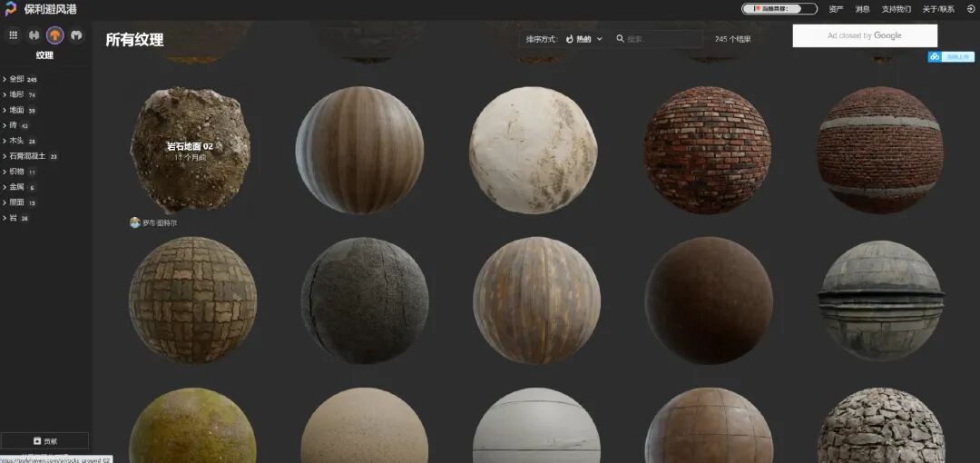Open the 关于/联系 menu item

click(x=938, y=9)
